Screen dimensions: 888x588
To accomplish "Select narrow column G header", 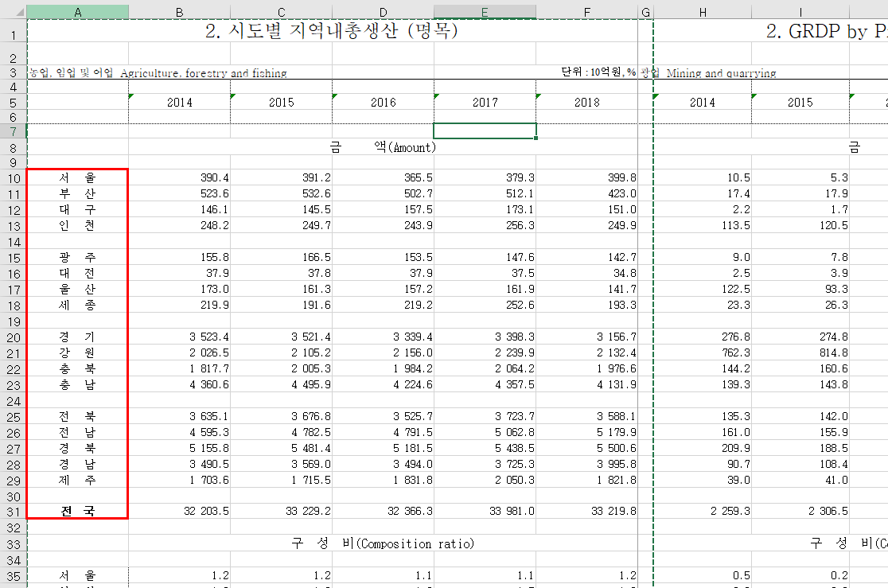I will 645,12.
